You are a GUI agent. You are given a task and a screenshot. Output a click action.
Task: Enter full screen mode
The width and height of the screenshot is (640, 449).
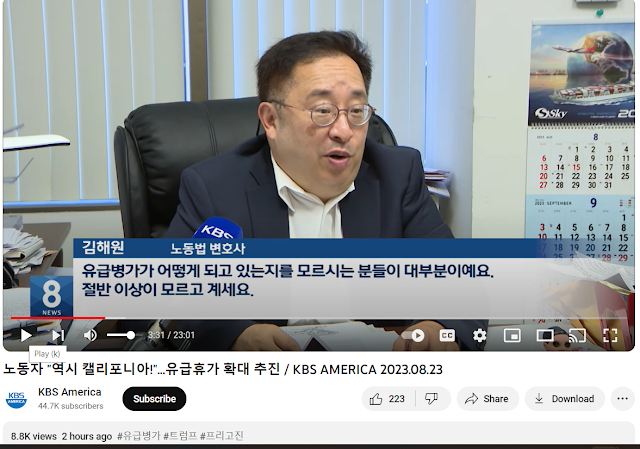click(610, 336)
